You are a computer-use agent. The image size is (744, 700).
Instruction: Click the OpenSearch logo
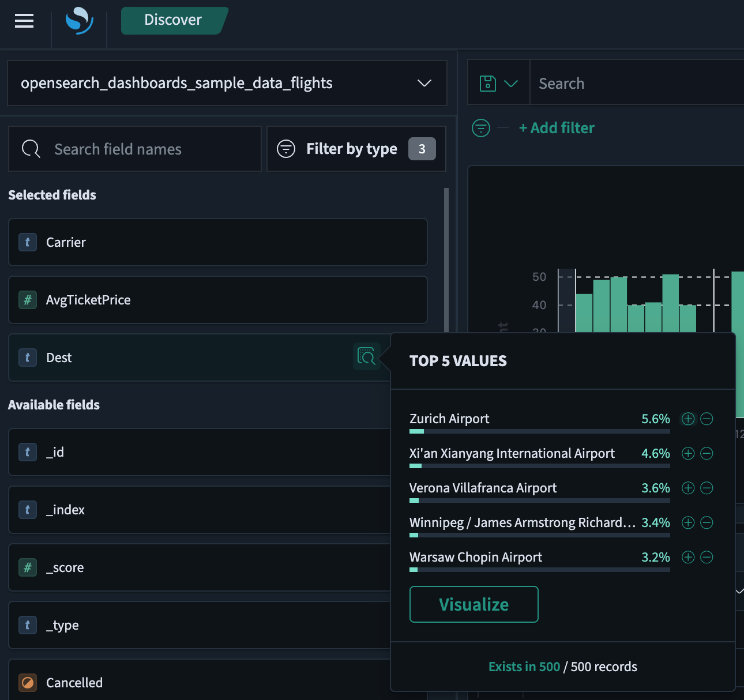click(79, 21)
